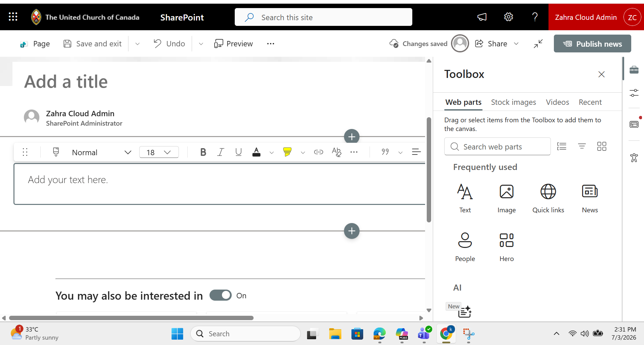644x345 pixels.
Task: Expand the highlight color dropdown arrow
Action: [x=303, y=153]
